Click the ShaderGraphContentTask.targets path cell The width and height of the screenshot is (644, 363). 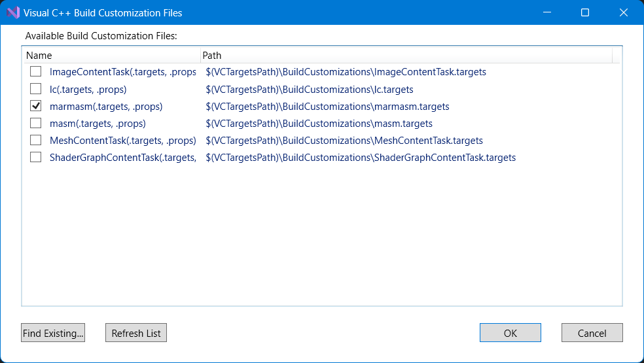point(361,158)
